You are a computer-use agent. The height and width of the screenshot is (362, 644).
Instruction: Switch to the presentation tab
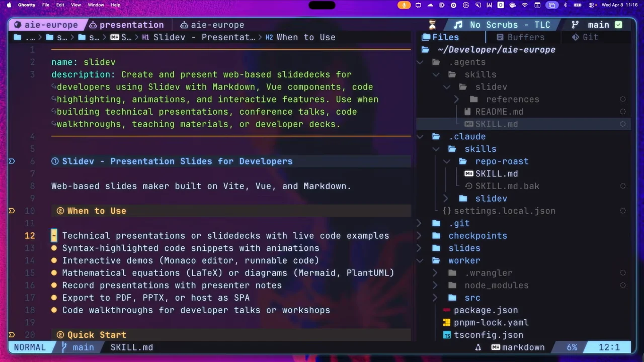point(126,25)
